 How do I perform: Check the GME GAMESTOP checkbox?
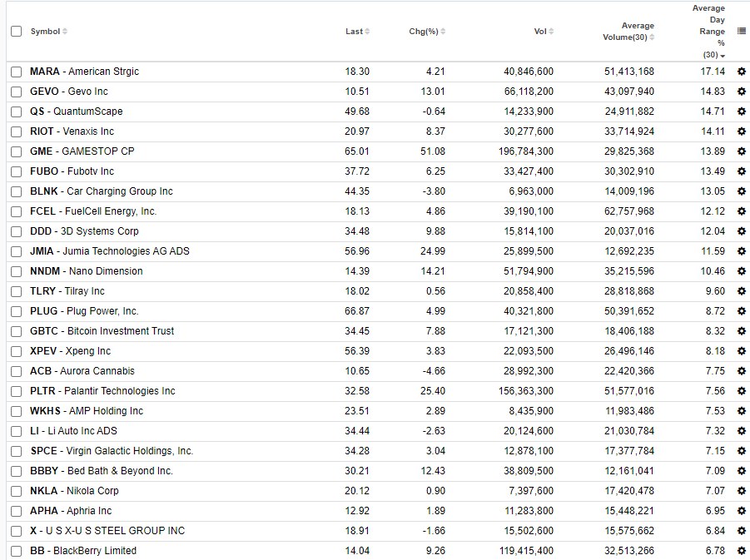[x=15, y=151]
